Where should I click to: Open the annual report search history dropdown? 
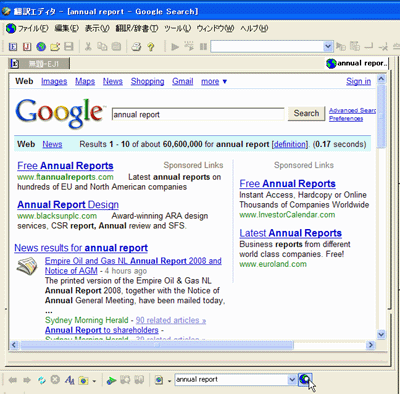click(292, 379)
